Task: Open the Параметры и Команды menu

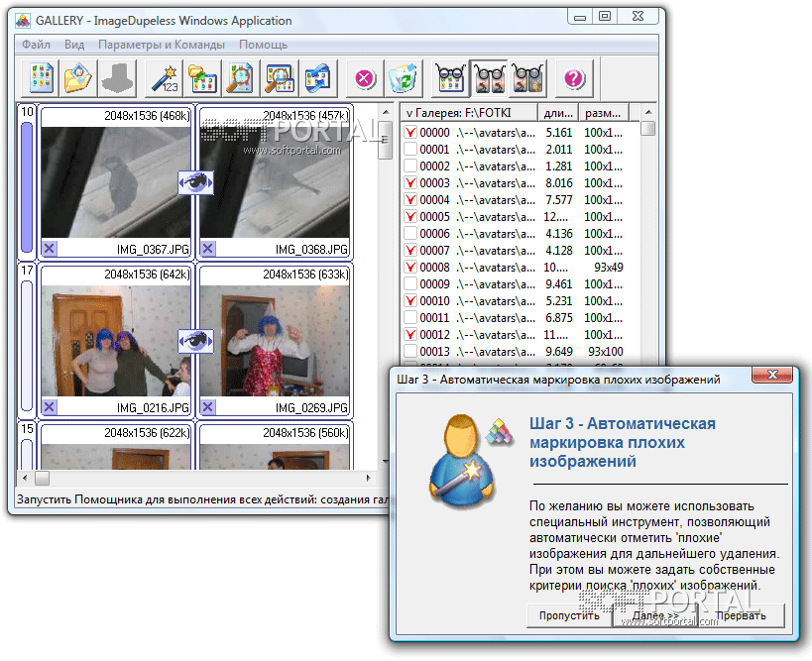Action: pos(162,45)
